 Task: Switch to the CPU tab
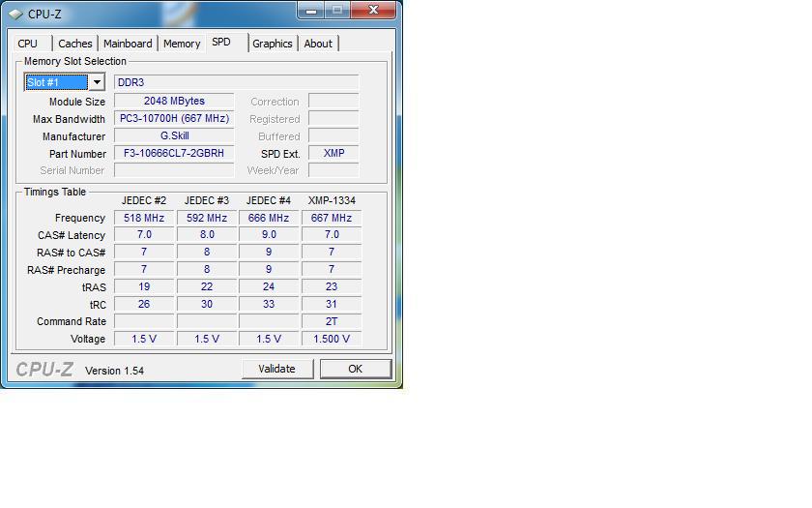(x=27, y=44)
